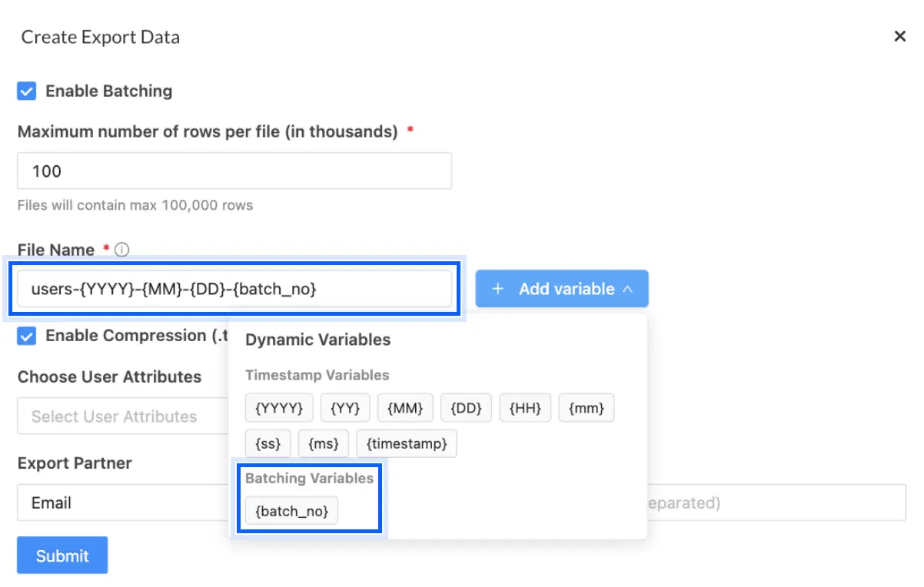Click the Export Partner label
Viewport: 924px width, 587px height.
(x=75, y=463)
